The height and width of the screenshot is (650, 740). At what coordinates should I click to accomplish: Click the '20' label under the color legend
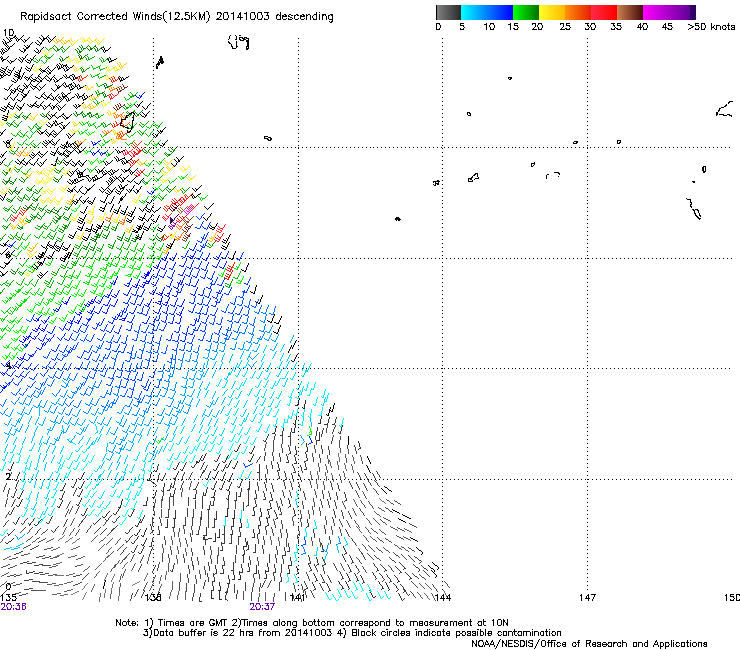(537, 27)
